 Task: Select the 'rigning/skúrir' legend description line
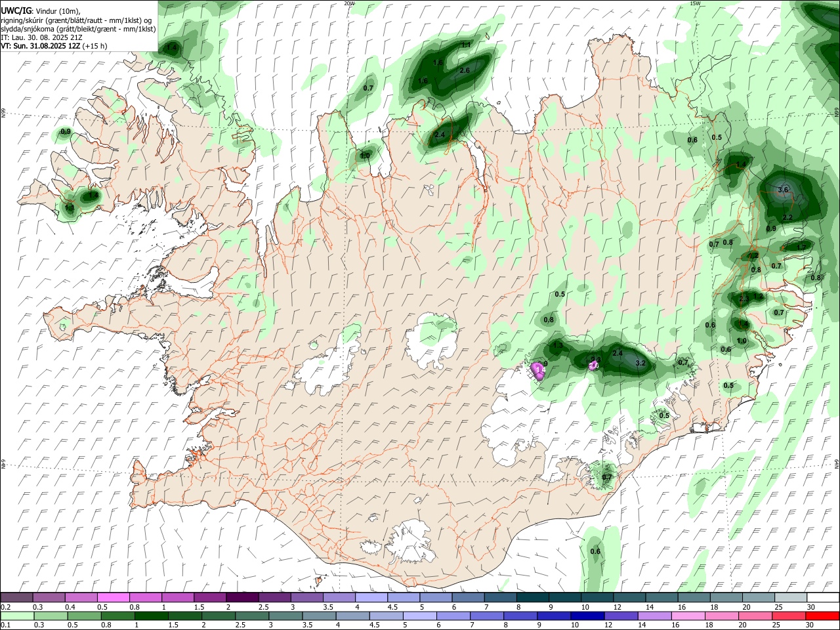coord(76,20)
